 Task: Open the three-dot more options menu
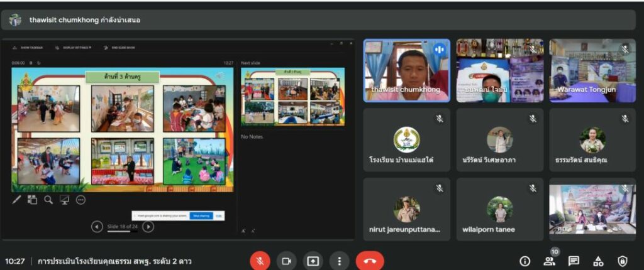(339, 261)
